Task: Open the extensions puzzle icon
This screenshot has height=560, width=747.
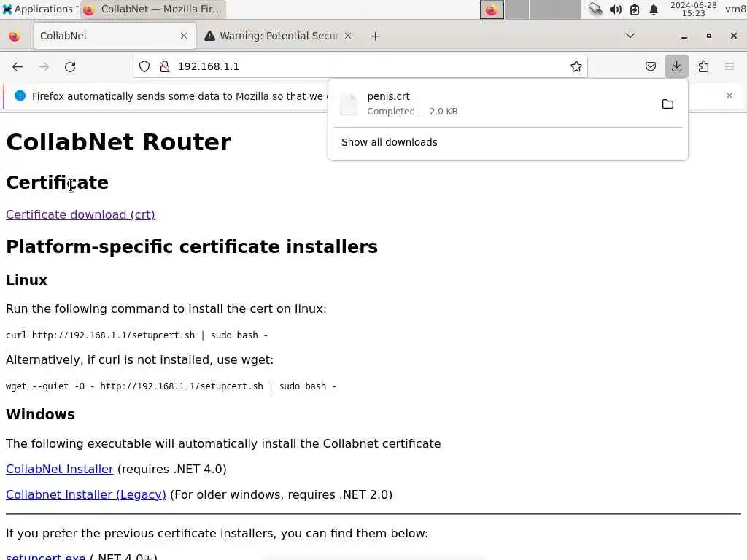Action: (x=703, y=66)
